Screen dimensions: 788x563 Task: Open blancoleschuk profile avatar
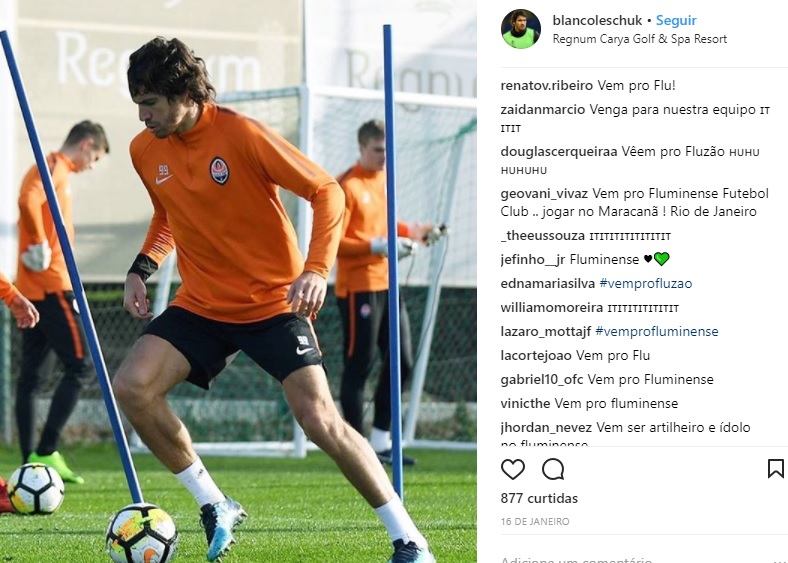[x=521, y=29]
